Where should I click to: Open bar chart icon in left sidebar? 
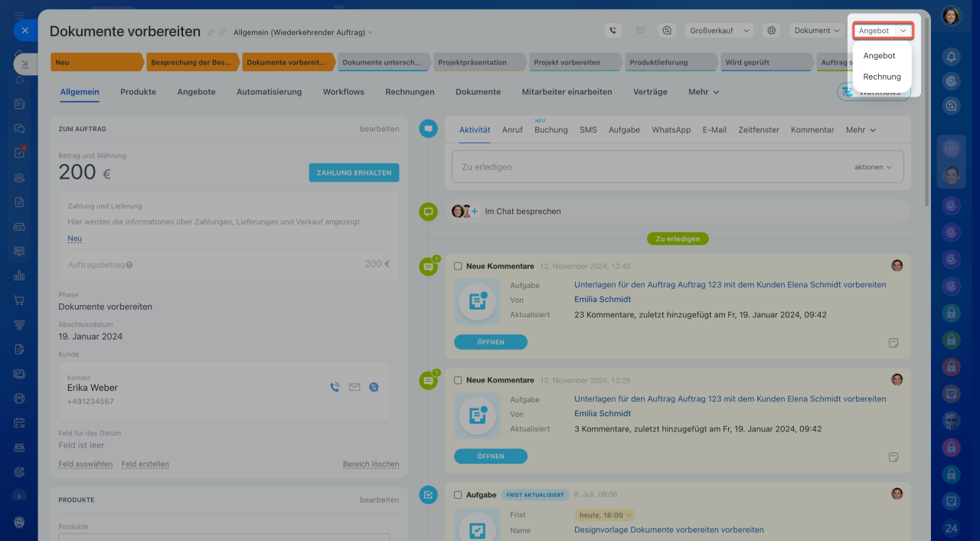(x=19, y=276)
